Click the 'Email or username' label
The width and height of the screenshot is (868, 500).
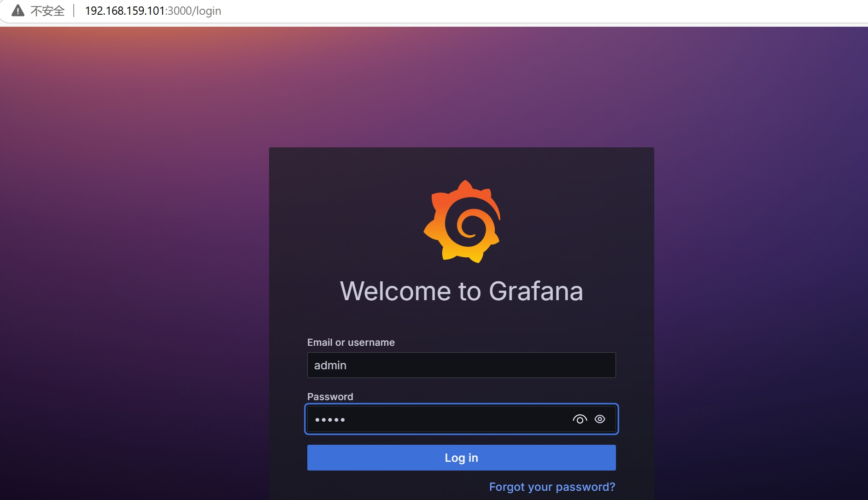[x=351, y=343]
